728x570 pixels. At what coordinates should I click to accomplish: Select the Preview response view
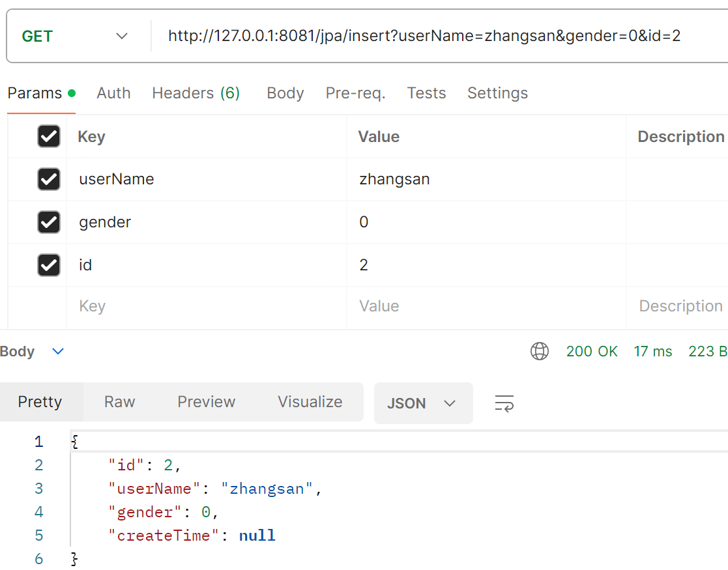point(207,402)
